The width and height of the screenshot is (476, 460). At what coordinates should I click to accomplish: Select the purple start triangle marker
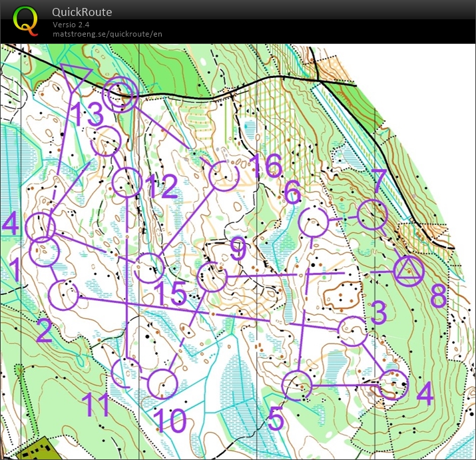[75, 75]
